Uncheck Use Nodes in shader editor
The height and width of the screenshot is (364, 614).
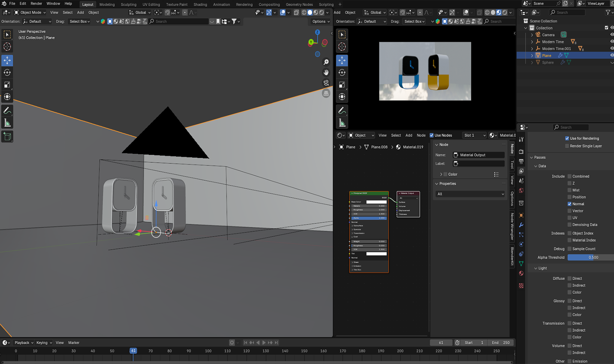point(431,135)
